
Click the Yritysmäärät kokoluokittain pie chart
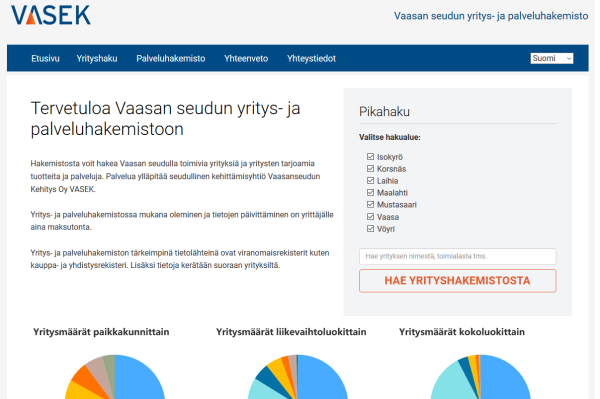tap(480, 377)
